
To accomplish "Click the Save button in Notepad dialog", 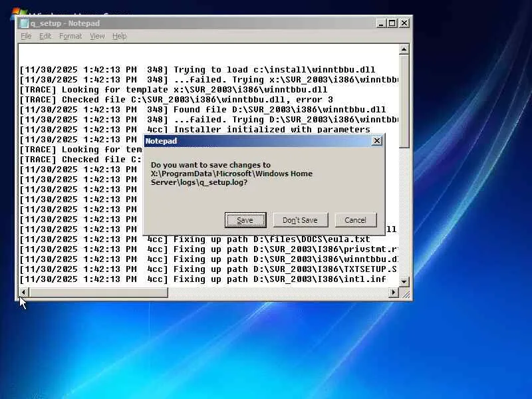I will 245,220.
